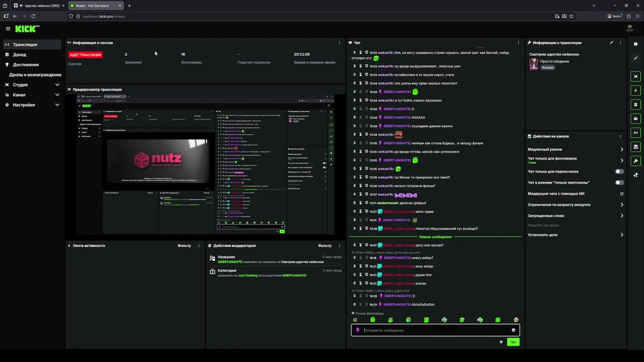Screen dimensions: 644x362
Task: Toggle the lightning bolt widget icon in sidebar
Action: 635,90
